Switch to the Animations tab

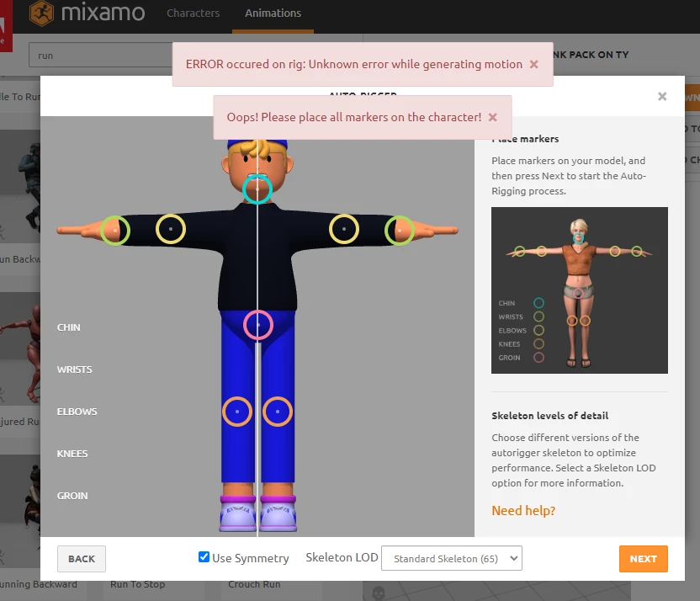pos(273,13)
